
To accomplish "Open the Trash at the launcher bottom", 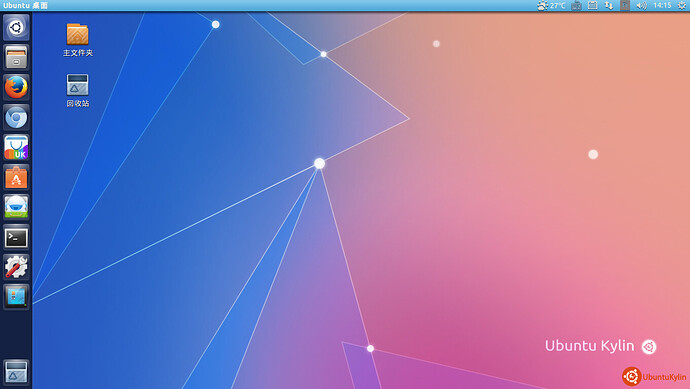I will tap(16, 372).
